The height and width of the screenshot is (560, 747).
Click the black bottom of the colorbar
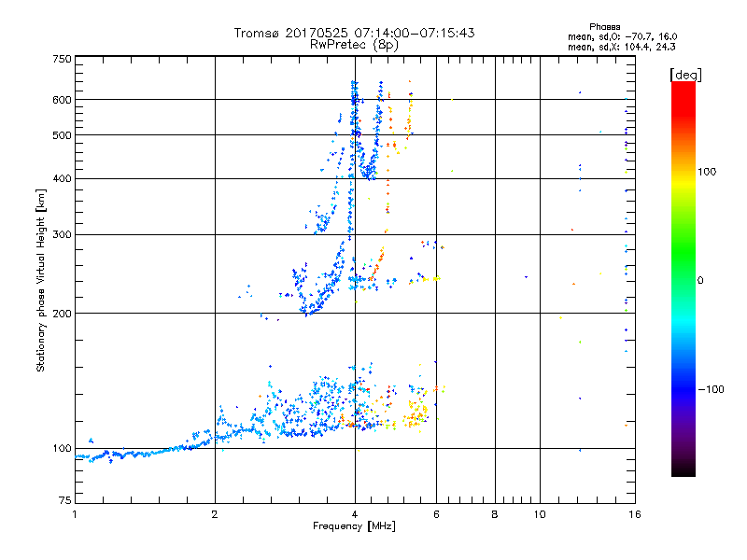(684, 469)
